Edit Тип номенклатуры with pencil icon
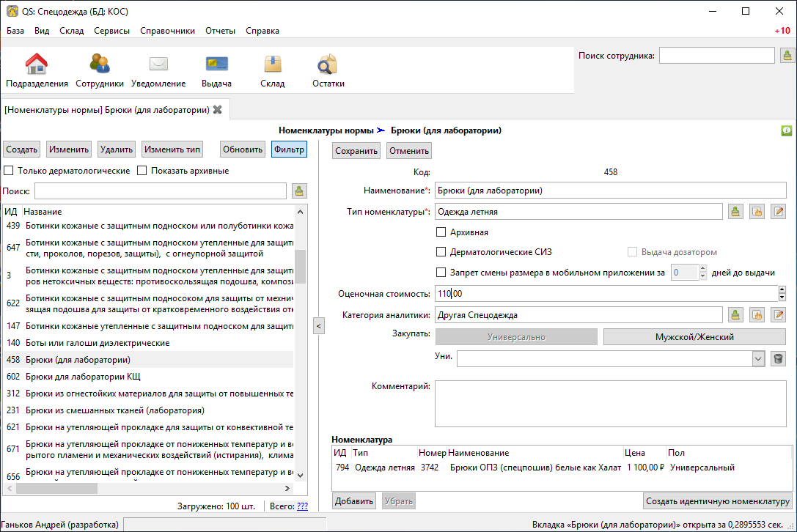Image resolution: width=797 pixels, height=532 pixels. (778, 212)
